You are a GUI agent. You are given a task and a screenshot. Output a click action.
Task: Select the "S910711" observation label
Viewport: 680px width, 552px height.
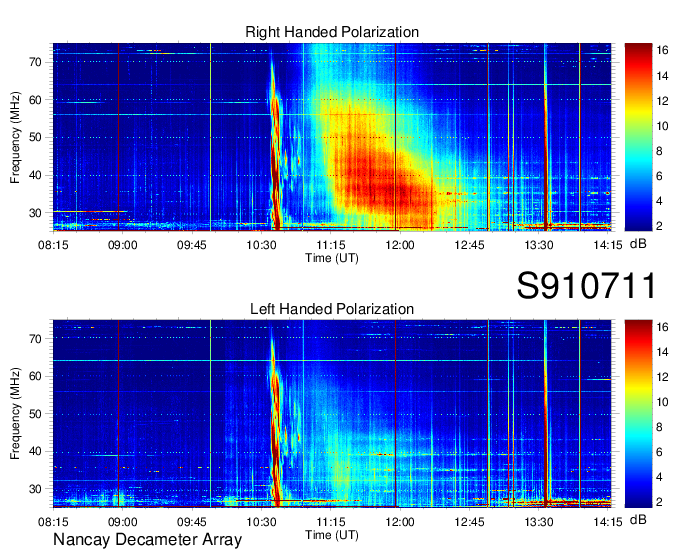586,286
